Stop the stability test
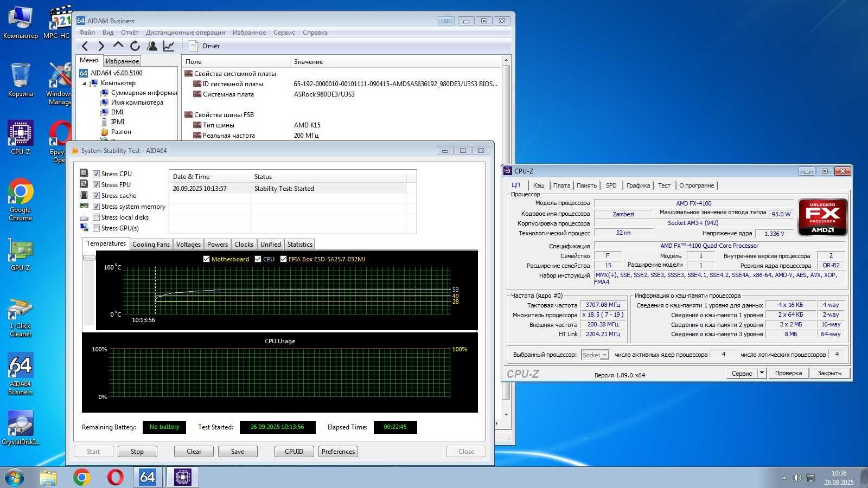This screenshot has width=868, height=488. click(137, 452)
